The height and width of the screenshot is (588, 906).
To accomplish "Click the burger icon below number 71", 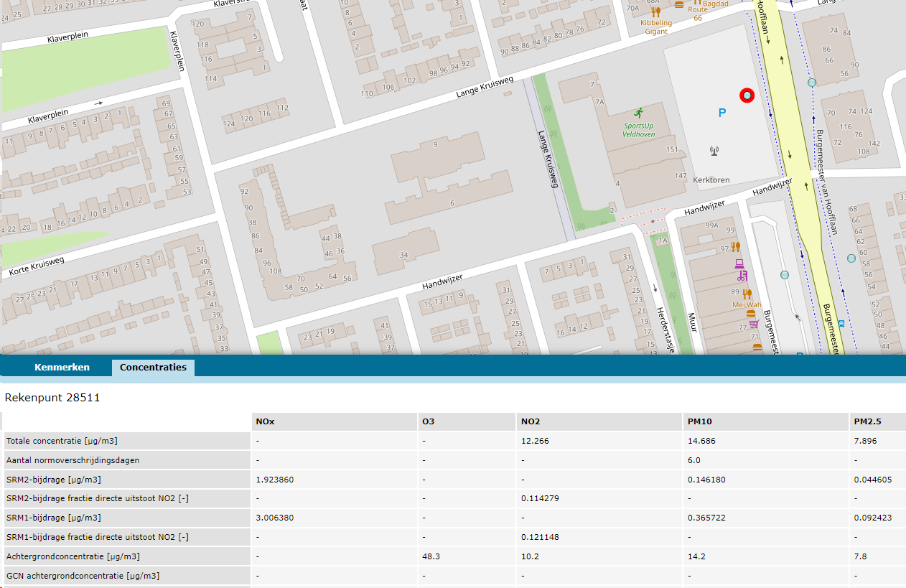I will (757, 347).
